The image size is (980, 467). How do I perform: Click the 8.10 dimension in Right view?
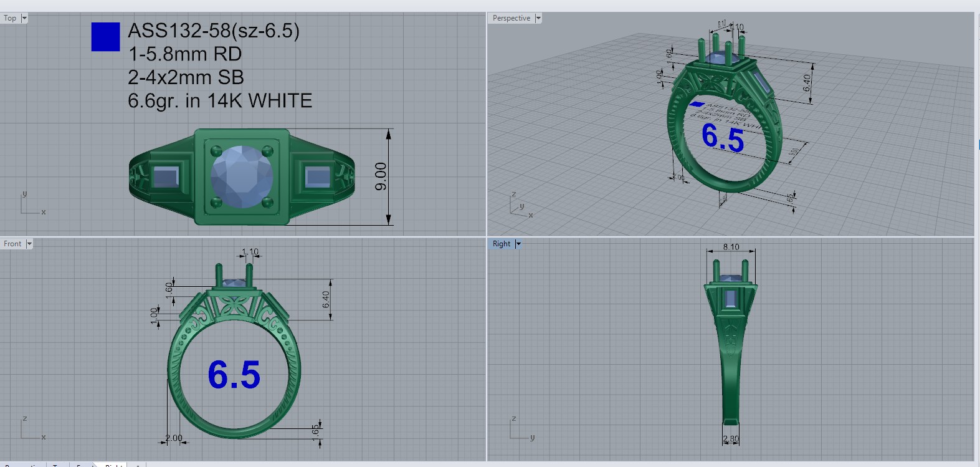731,247
